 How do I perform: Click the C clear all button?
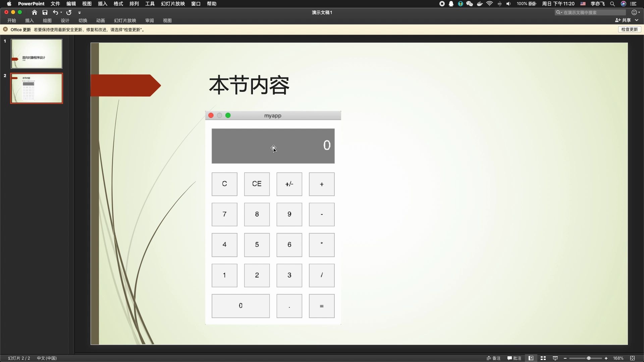(x=224, y=184)
